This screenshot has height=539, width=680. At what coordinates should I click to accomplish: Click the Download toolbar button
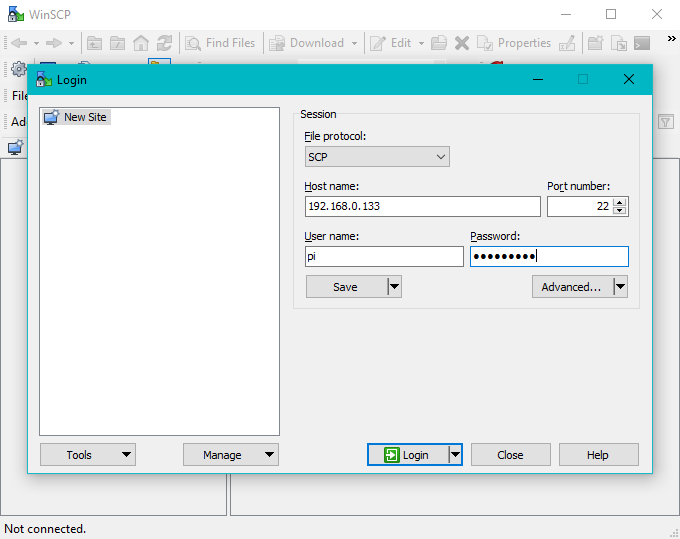tap(307, 43)
